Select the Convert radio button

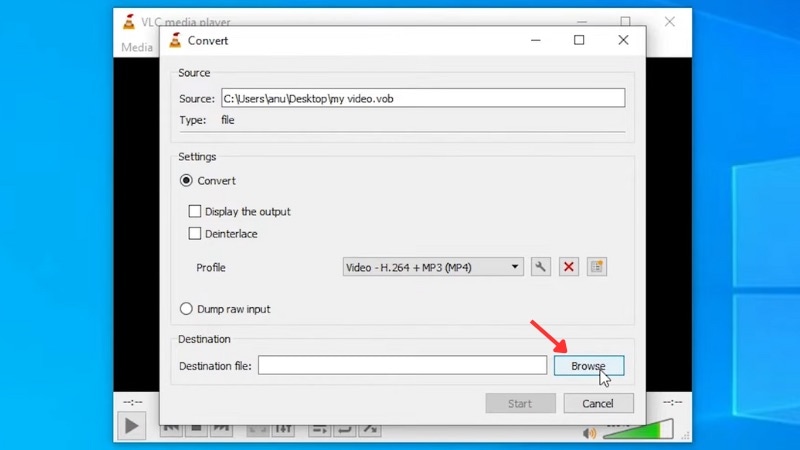click(186, 181)
